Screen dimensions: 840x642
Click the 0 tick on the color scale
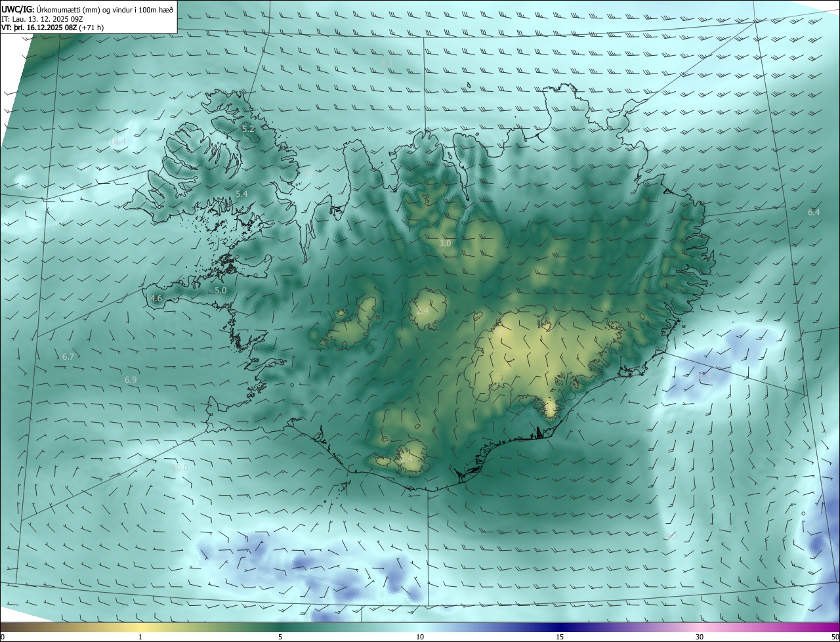tap(3, 637)
